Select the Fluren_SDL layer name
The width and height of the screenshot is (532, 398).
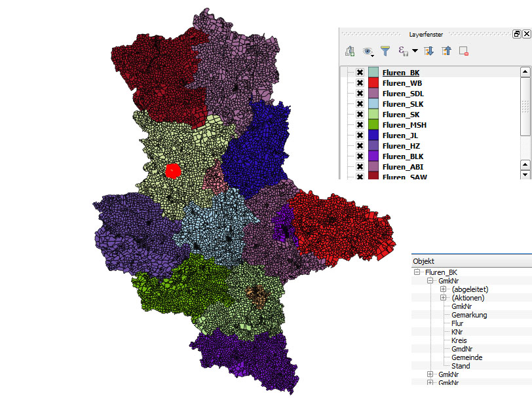[x=403, y=94]
